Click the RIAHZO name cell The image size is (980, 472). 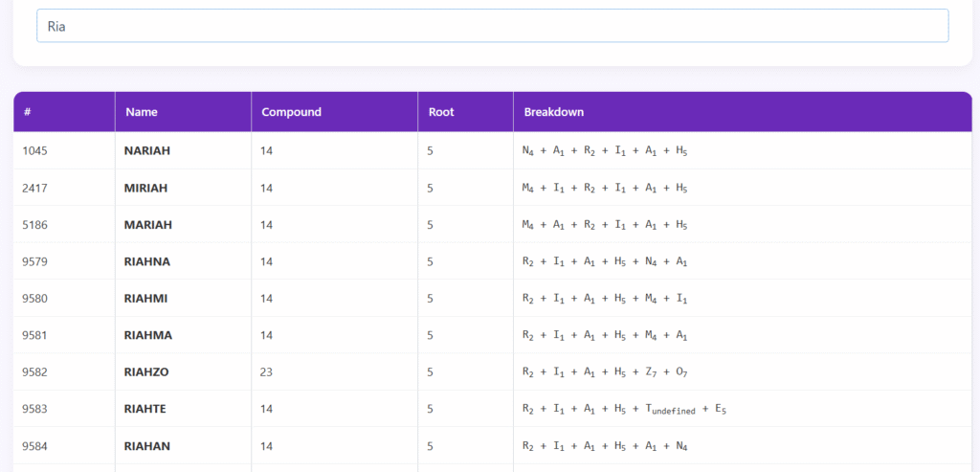point(147,371)
